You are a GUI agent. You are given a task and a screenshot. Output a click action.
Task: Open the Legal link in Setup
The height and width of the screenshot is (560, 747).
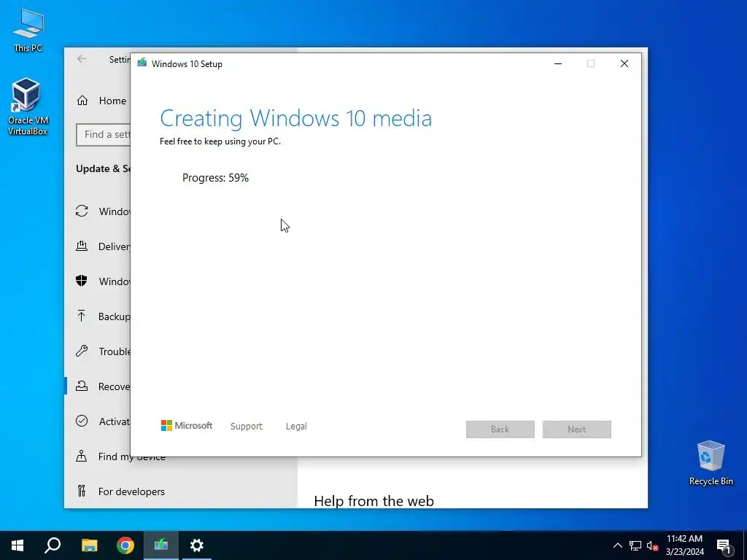296,426
